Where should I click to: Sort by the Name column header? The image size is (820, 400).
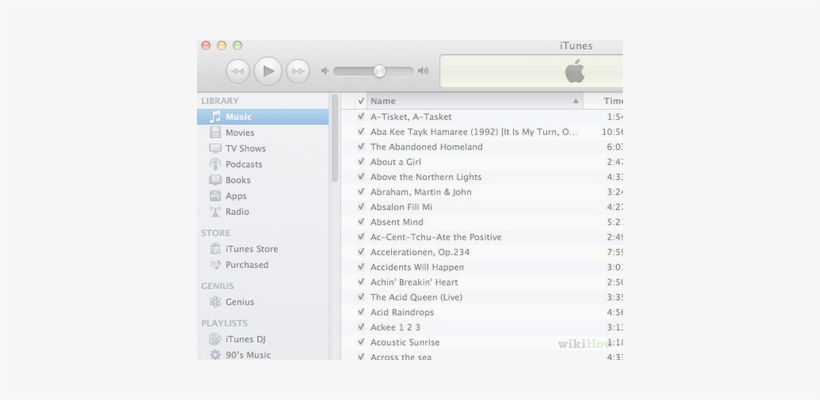(x=475, y=101)
